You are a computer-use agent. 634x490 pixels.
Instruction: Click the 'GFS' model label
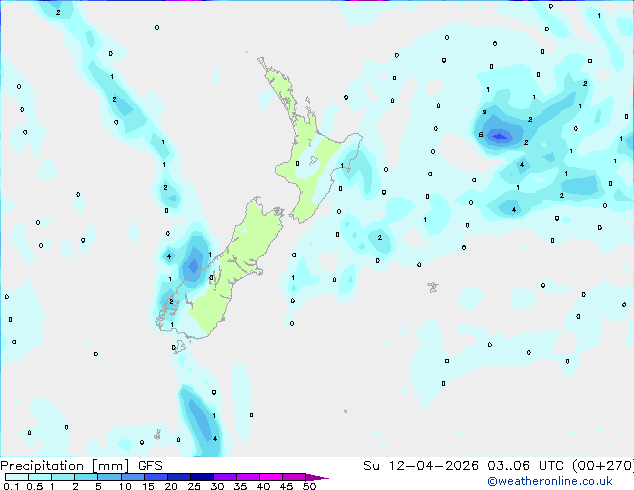click(x=150, y=466)
